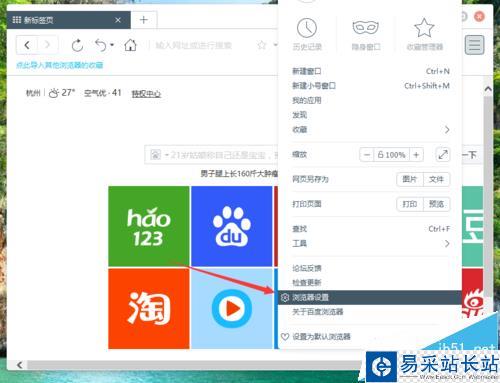
Task: Select 新建小号窗口 menu item
Action: [370, 86]
